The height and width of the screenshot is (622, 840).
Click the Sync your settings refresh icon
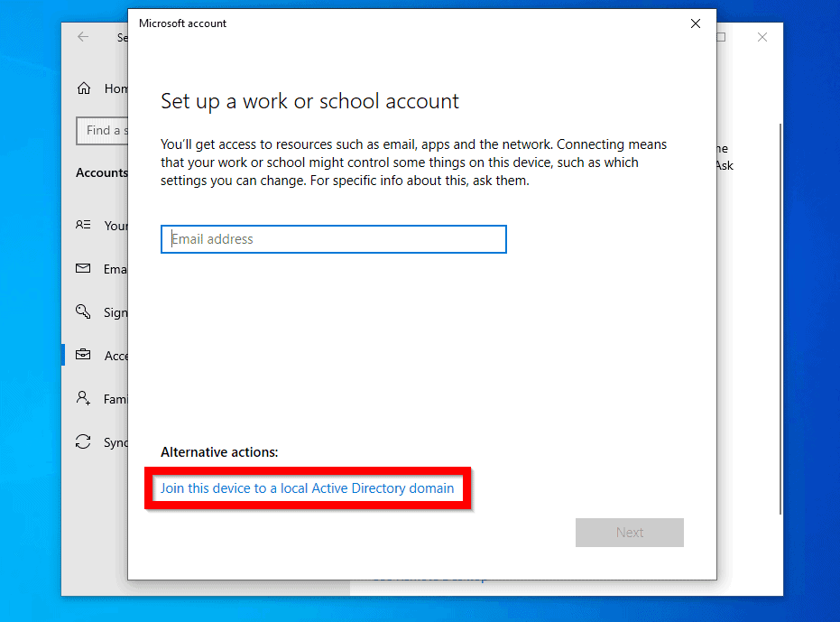click(x=85, y=441)
